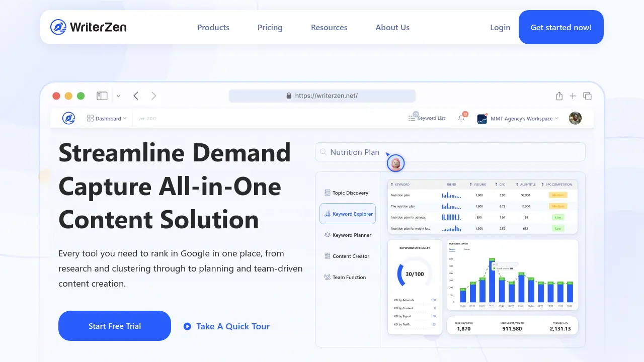Image resolution: width=644 pixels, height=362 pixels.
Task: Click the writerzen.net address bar
Action: click(322, 96)
